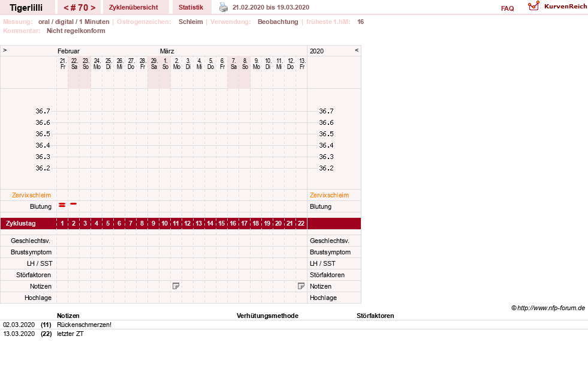Open the KurvenReich logo link

[x=557, y=7]
